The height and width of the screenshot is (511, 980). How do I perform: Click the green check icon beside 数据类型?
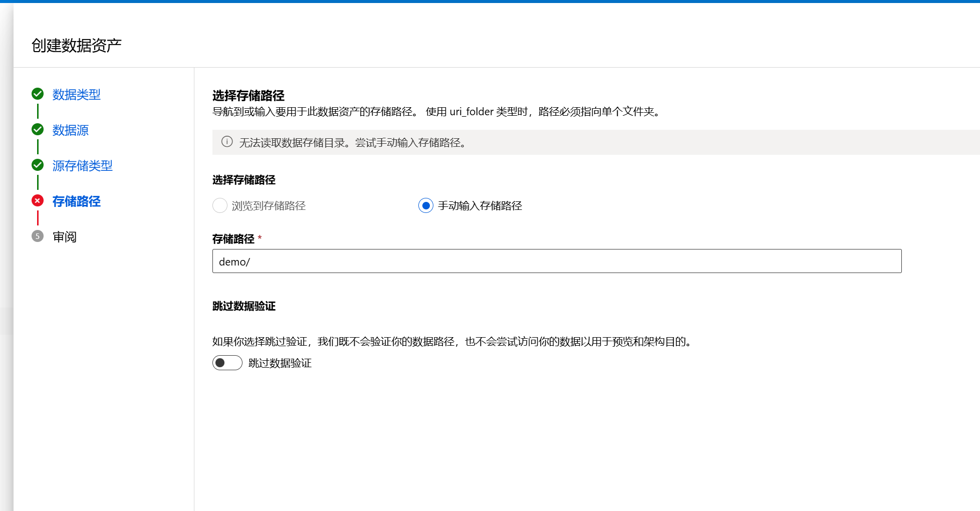coord(38,94)
